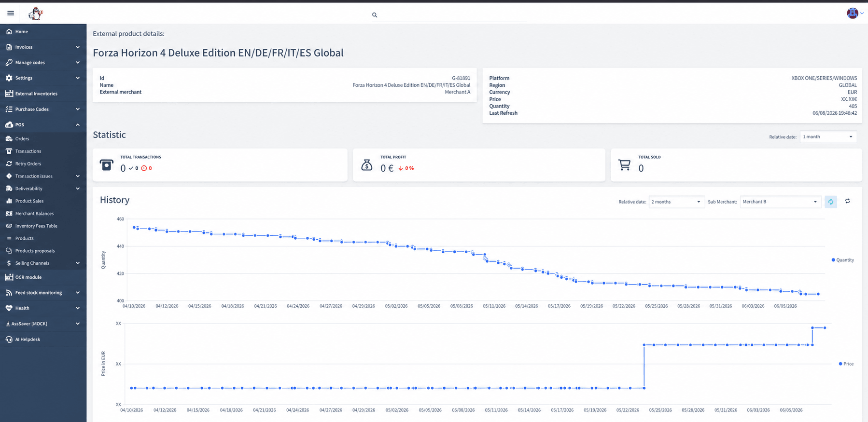The width and height of the screenshot is (868, 422).
Task: Click the Total Profit statistic card
Action: click(479, 165)
